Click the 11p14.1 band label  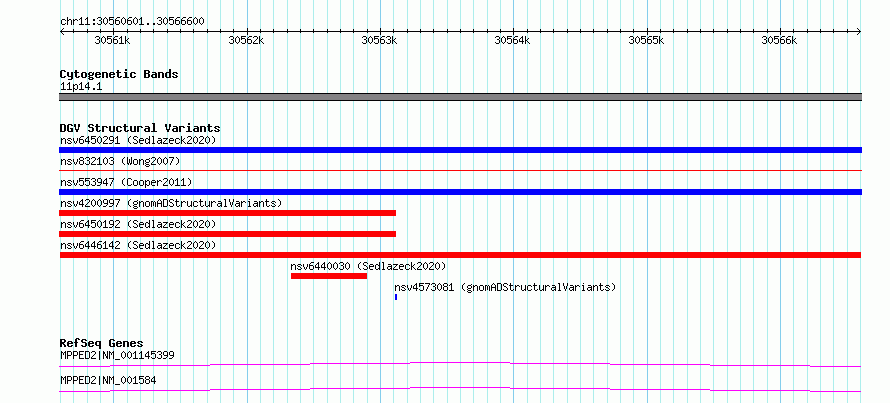[81, 87]
